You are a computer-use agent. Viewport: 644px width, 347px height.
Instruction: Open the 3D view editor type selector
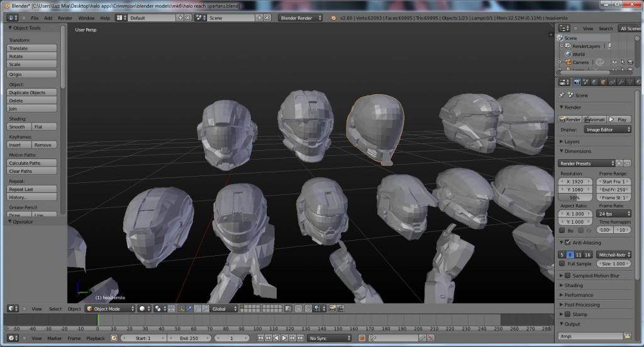[13, 309]
